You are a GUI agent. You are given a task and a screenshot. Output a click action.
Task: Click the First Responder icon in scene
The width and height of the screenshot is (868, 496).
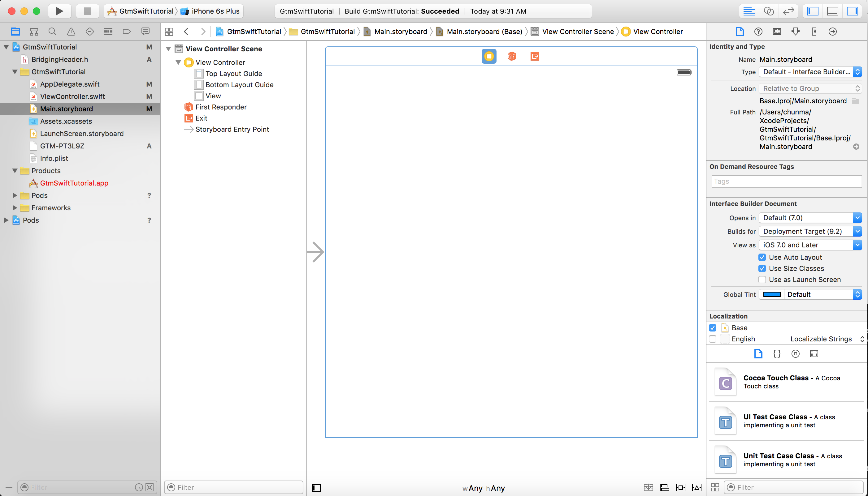(x=511, y=55)
